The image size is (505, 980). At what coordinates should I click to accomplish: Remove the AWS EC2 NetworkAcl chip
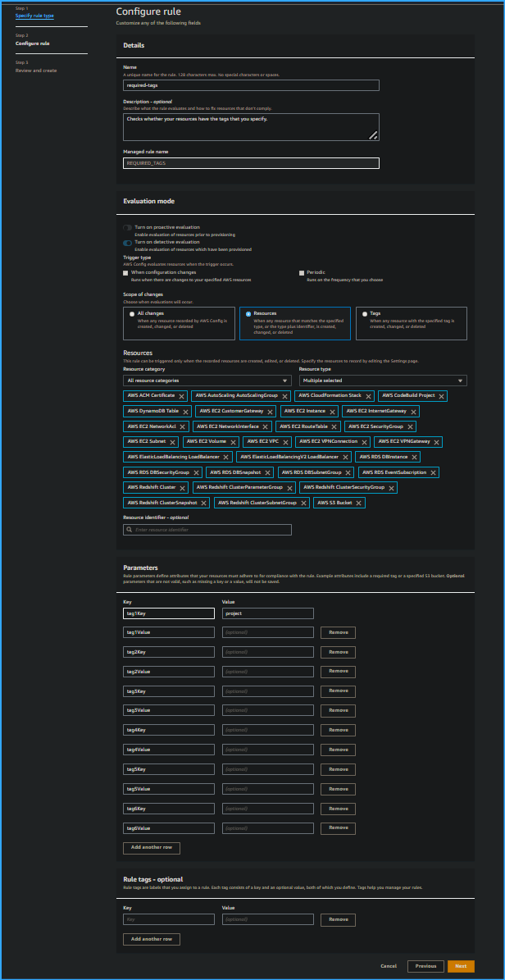click(x=183, y=427)
